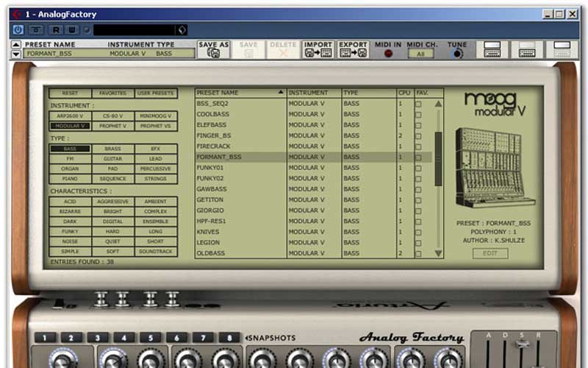The image size is (588, 368).
Task: Click the Export presets icon
Action: tap(353, 49)
